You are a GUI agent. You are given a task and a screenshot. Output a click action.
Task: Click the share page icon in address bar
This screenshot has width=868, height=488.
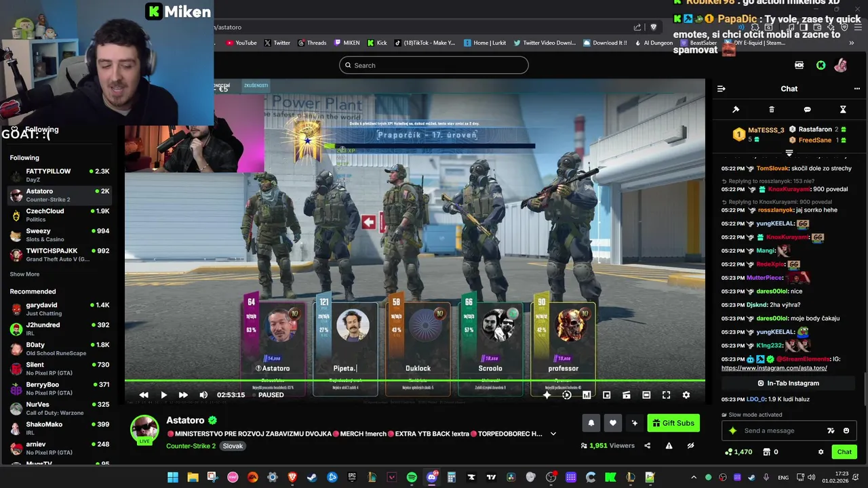point(637,27)
